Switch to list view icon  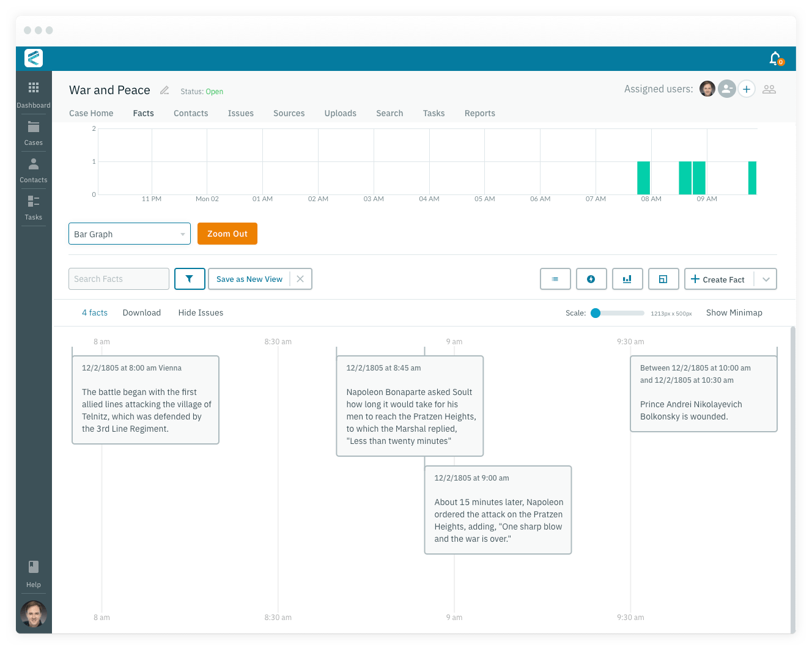pyautogui.click(x=555, y=279)
